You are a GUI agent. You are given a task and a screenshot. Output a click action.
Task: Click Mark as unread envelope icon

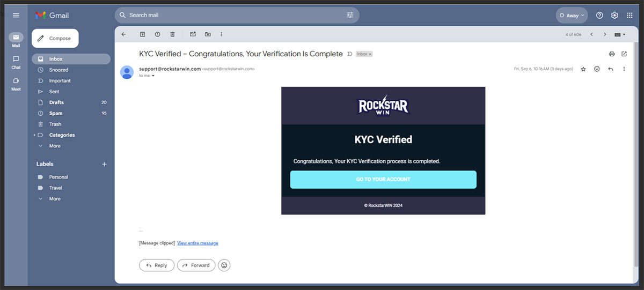(x=193, y=34)
